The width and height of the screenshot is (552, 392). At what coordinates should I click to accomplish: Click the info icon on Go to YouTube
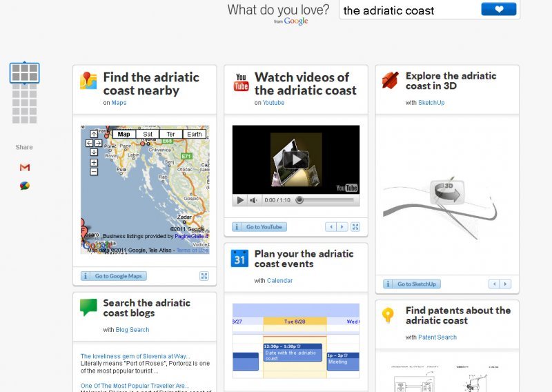coord(237,227)
